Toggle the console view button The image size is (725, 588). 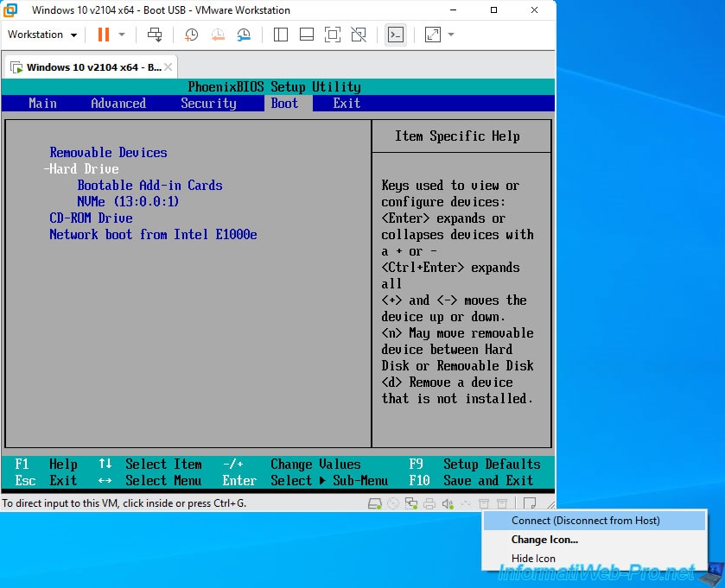click(x=395, y=35)
